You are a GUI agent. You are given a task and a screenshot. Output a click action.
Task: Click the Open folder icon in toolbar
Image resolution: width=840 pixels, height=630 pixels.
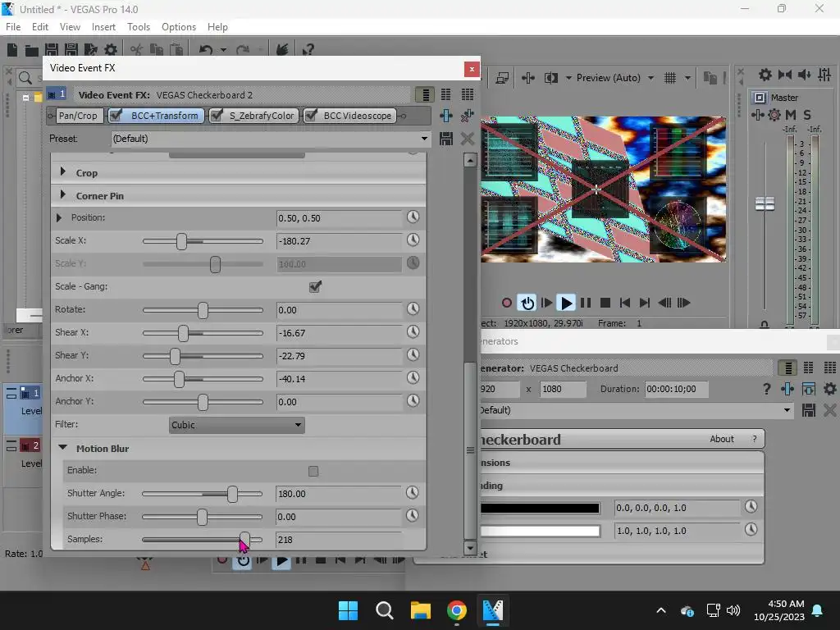coord(32,50)
